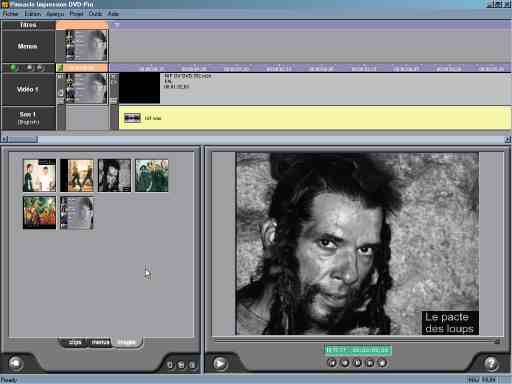
Task: Select the Titres track header
Action: coord(28,25)
